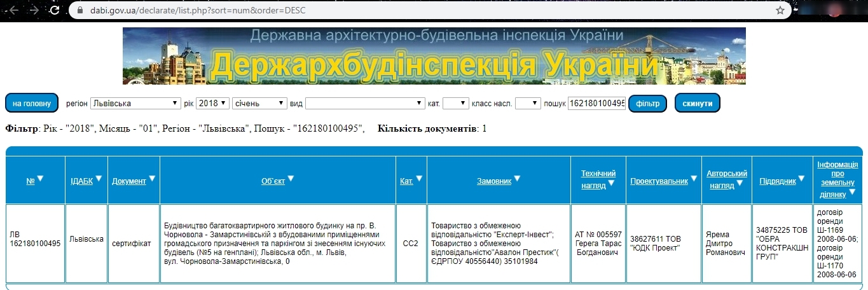
Task: Reset filters with the скинути button
Action: tap(698, 103)
